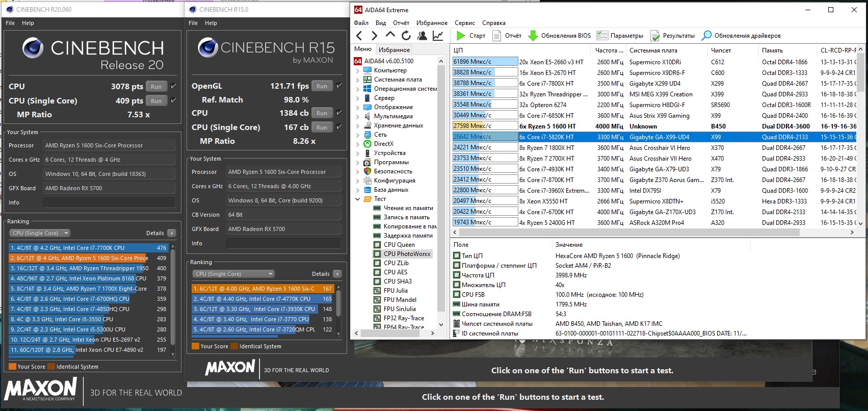The image size is (868, 411).
Task: Sort results by the Частота column header
Action: tap(609, 50)
